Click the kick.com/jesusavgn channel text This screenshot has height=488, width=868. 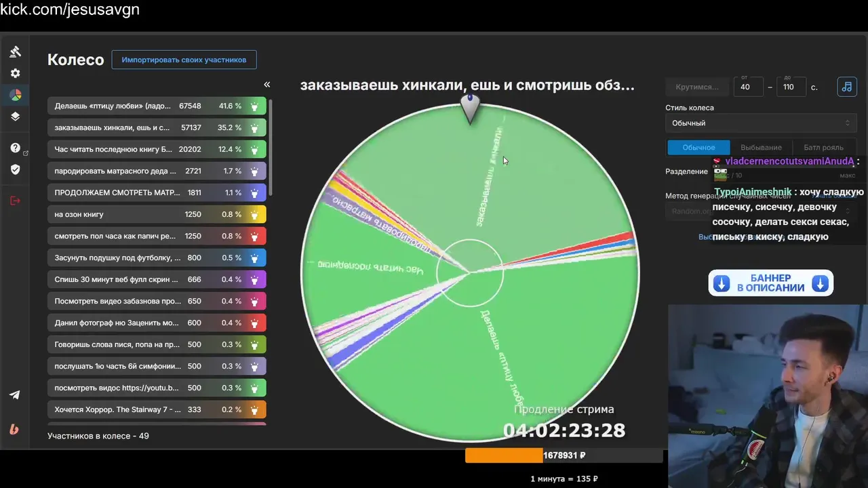pos(70,9)
